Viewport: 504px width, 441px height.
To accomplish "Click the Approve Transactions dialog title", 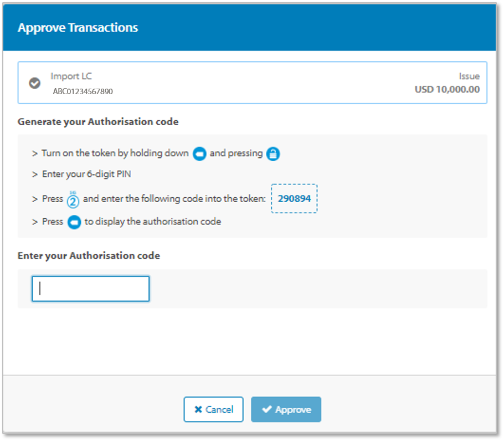I will (x=78, y=28).
